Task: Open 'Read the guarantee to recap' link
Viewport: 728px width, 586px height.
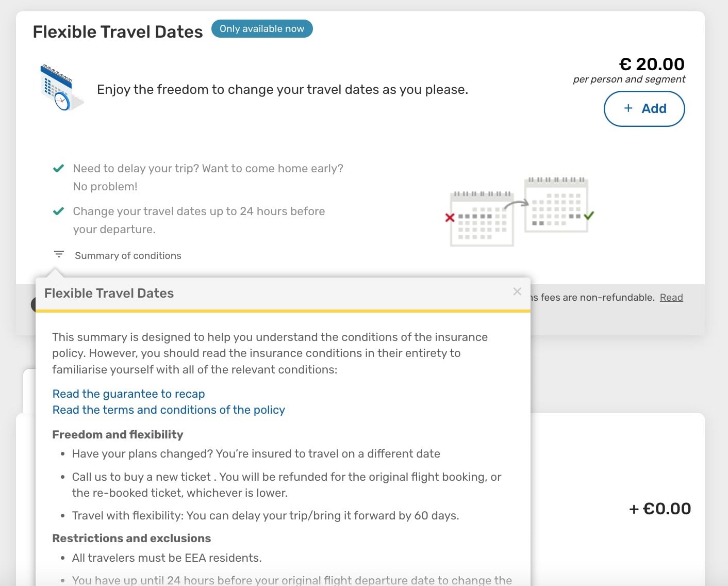Action: [x=128, y=394]
